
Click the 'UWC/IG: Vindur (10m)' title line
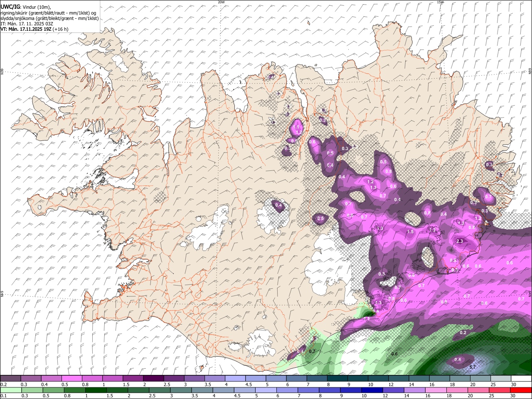(x=25, y=7)
